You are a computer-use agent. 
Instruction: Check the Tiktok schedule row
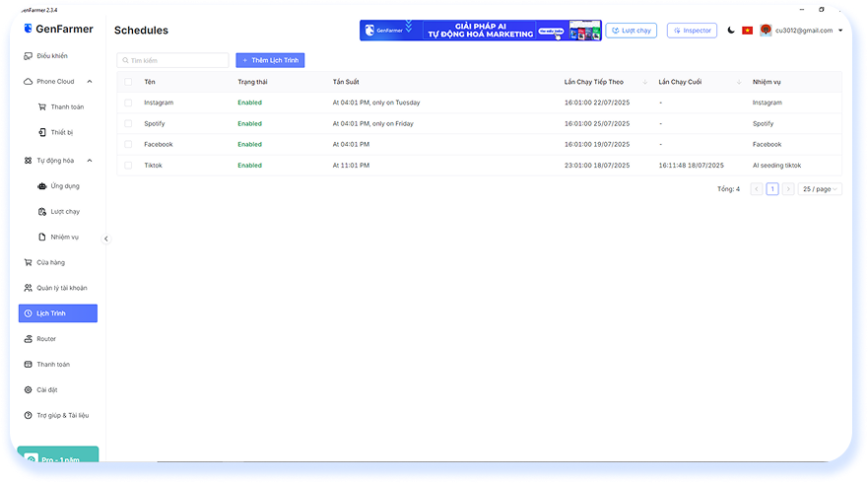(128, 165)
